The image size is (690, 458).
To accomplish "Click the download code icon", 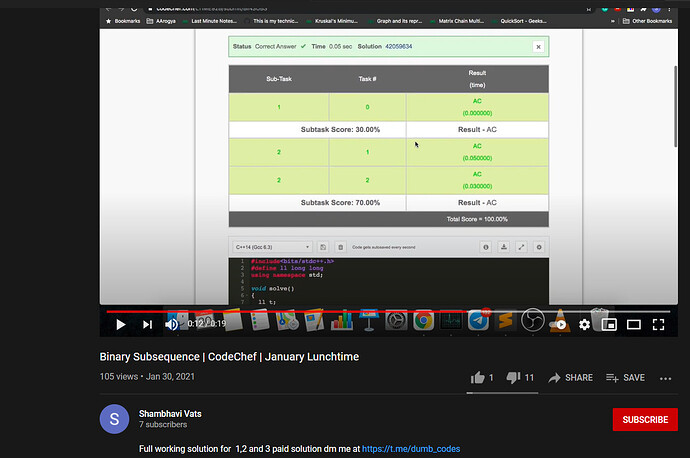I will pyautogui.click(x=504, y=247).
